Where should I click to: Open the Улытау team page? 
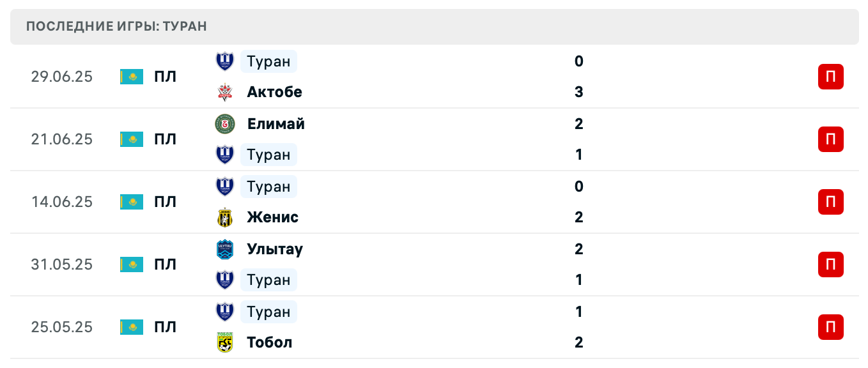275,249
